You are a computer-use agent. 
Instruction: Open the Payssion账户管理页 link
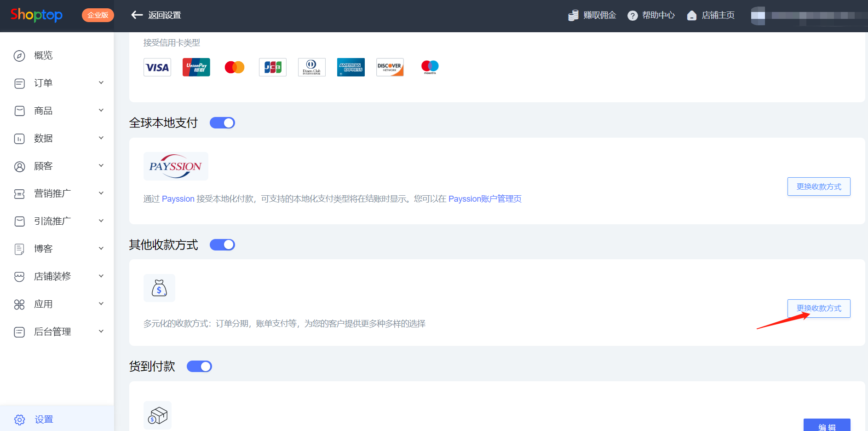coord(485,198)
